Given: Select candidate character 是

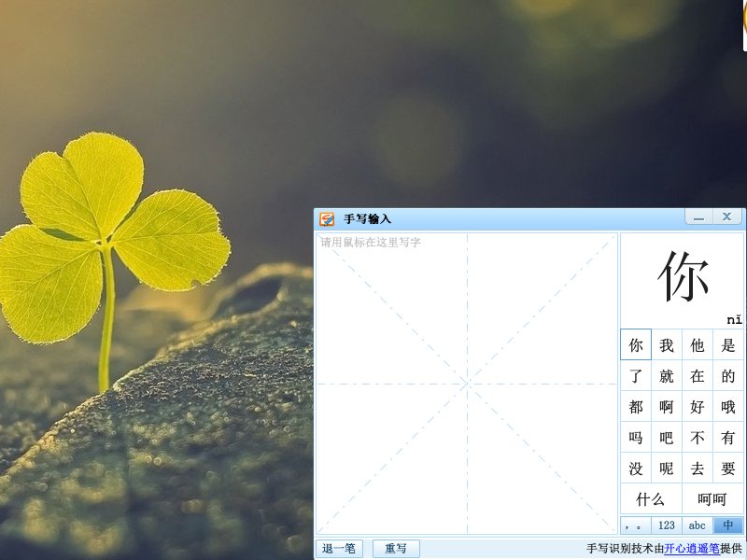Looking at the screenshot, I should click(x=727, y=344).
